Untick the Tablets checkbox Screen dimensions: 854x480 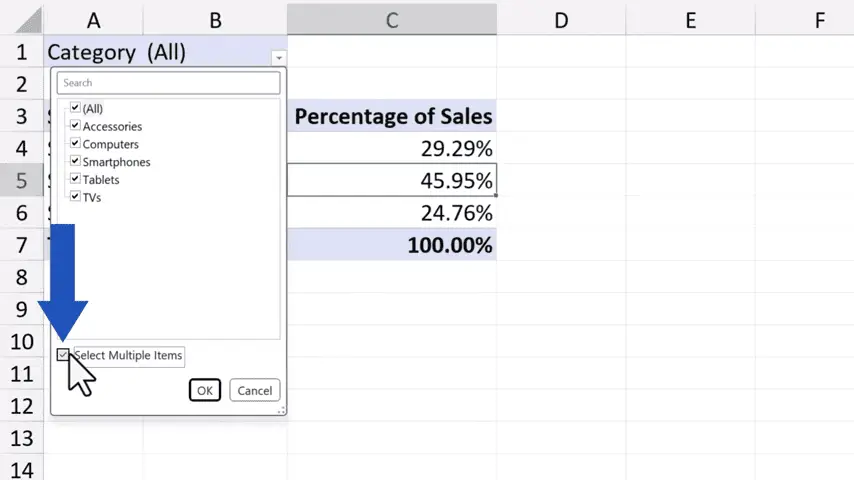point(75,179)
